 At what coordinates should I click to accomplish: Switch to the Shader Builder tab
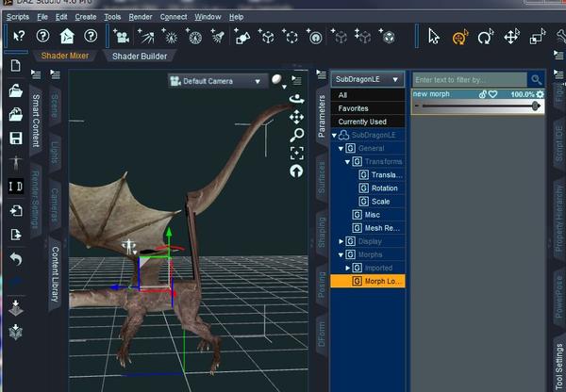point(141,56)
